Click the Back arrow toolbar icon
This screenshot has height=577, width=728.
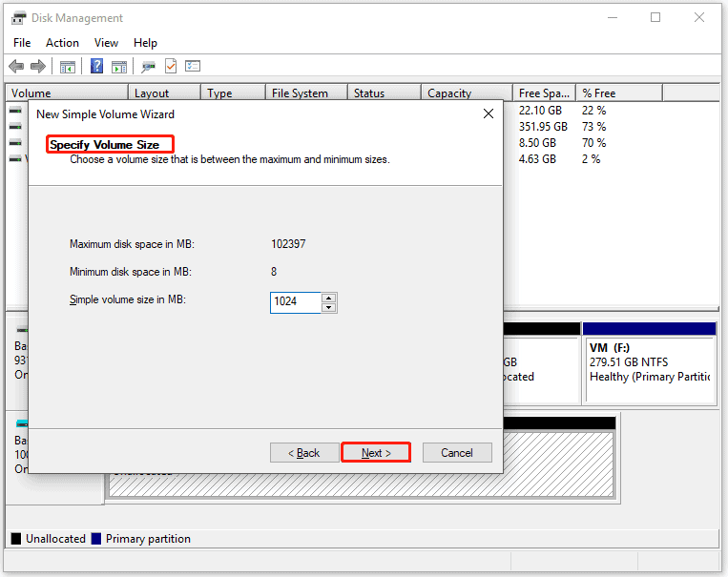click(16, 67)
